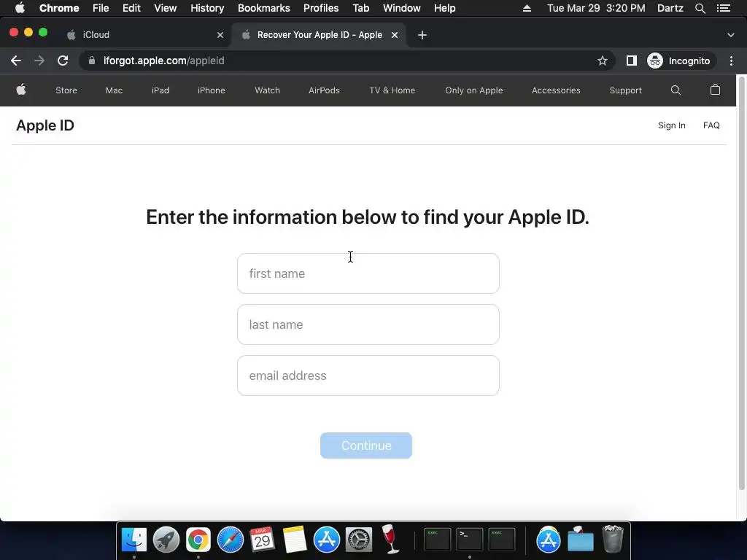747x560 pixels.
Task: Click the Chrome icon in the Dock
Action: click(198, 540)
